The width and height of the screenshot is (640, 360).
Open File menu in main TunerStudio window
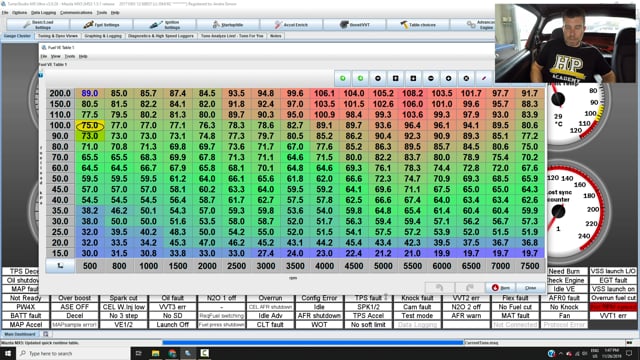pyautogui.click(x=5, y=13)
